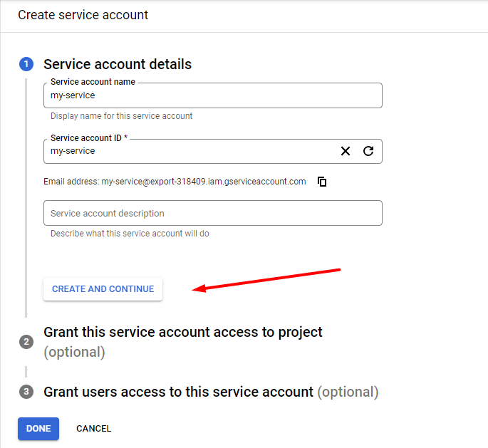Copy the service account email address
This screenshot has width=488, height=448.
322,182
